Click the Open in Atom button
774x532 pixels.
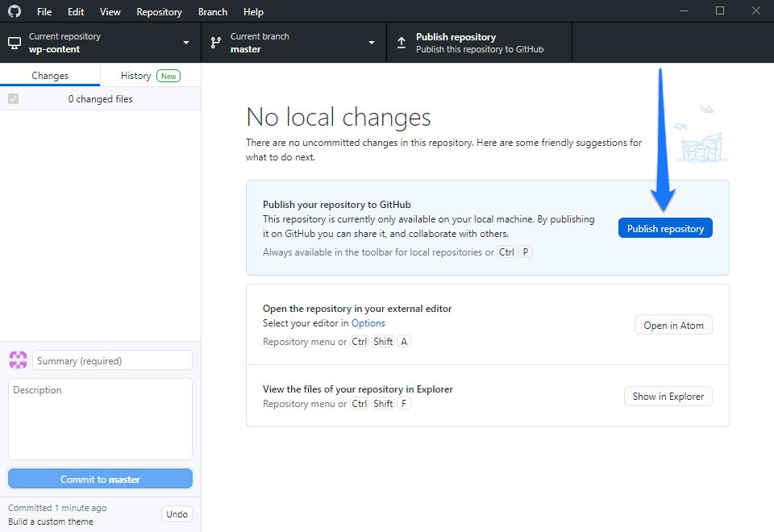673,326
